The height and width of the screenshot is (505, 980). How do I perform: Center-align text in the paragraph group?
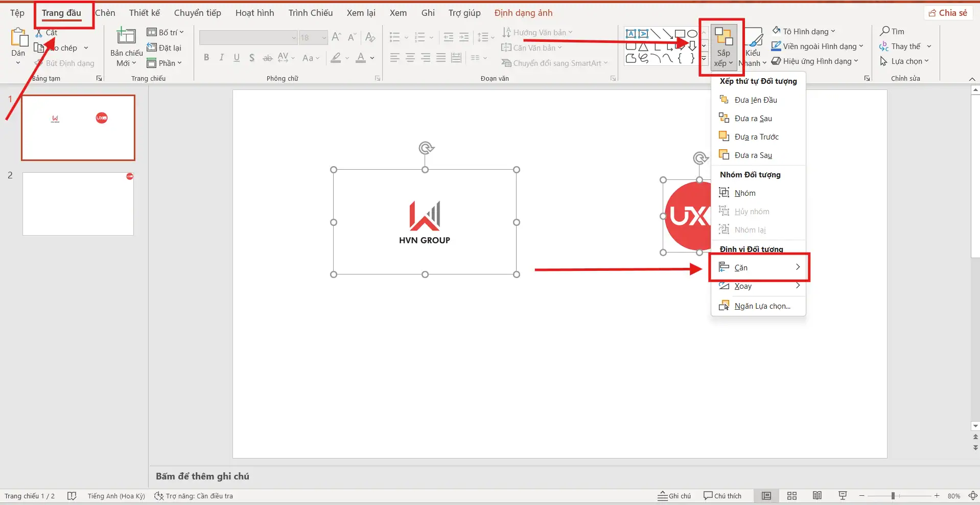coord(410,58)
